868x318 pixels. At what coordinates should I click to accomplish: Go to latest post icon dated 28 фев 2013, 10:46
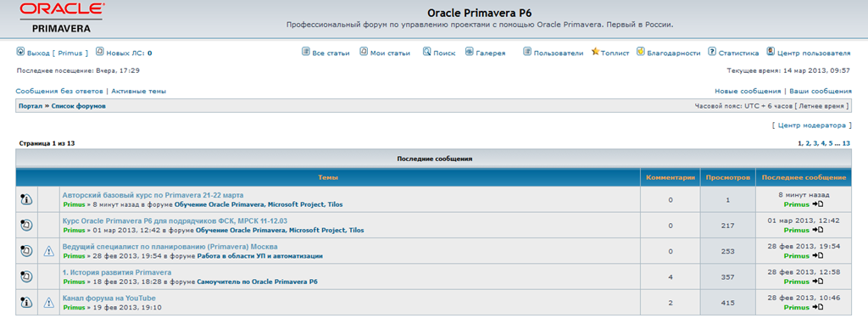tap(818, 308)
